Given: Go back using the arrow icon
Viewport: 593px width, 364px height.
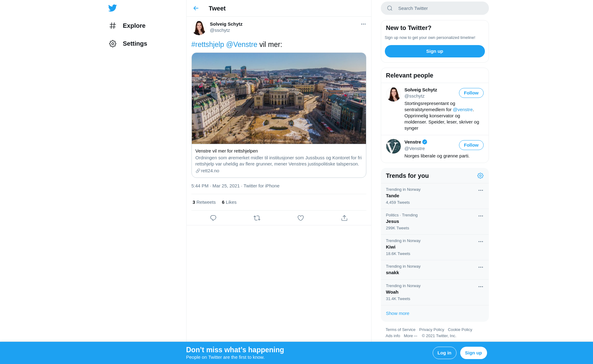Looking at the screenshot, I should (x=196, y=8).
